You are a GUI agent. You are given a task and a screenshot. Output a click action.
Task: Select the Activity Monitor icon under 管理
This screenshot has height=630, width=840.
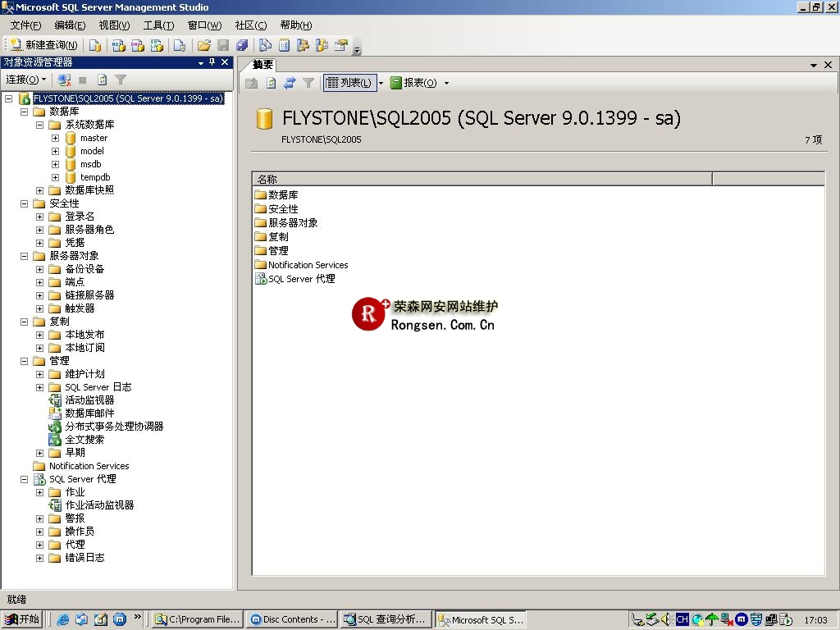pos(55,399)
